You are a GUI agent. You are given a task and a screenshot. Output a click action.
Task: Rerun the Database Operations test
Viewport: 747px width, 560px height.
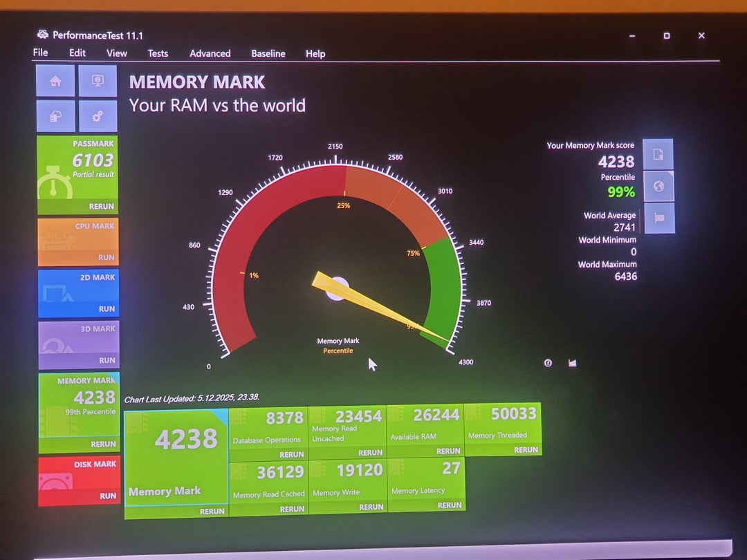291,454
